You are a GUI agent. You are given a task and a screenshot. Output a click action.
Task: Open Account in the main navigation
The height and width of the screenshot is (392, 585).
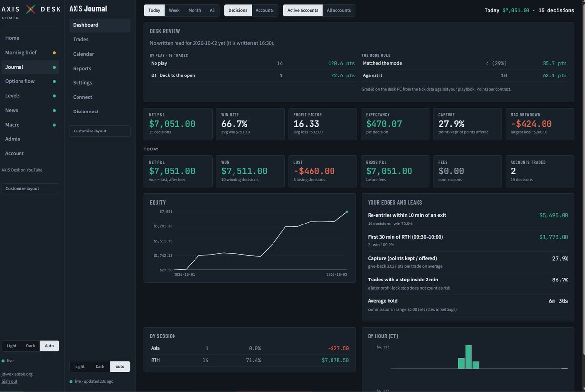tap(30, 153)
